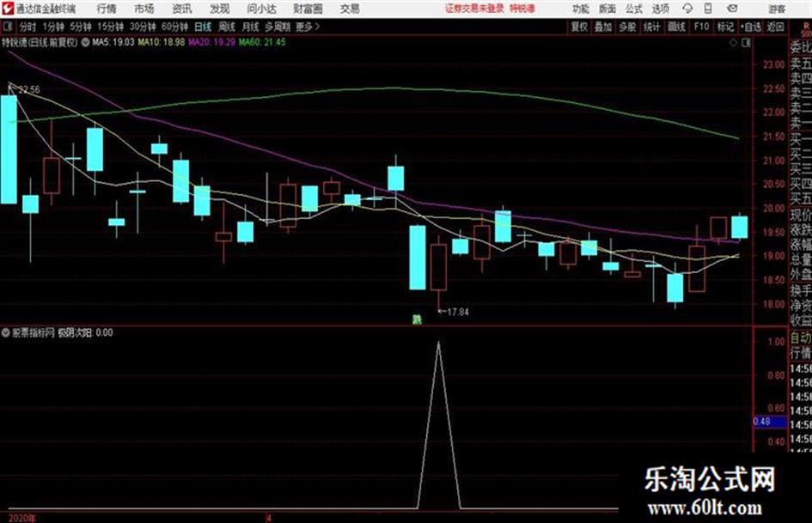Click the MA20: 19.29 indicator label
Image resolution: width=812 pixels, height=523 pixels.
click(x=211, y=42)
